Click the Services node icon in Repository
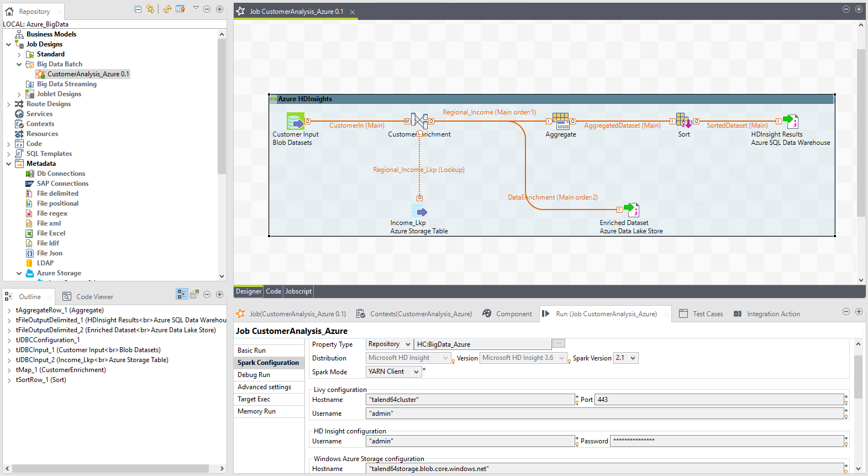This screenshot has height=476, width=868. (x=19, y=114)
